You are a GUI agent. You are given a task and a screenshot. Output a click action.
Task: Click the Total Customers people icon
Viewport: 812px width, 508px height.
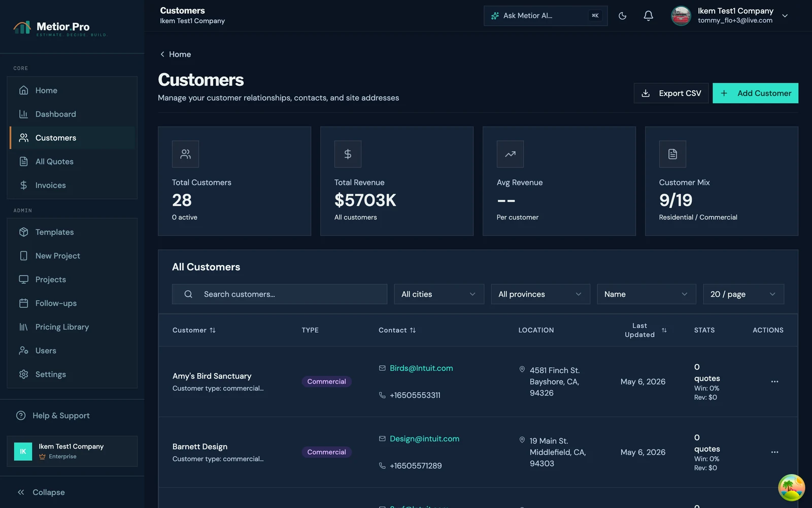[x=185, y=154]
